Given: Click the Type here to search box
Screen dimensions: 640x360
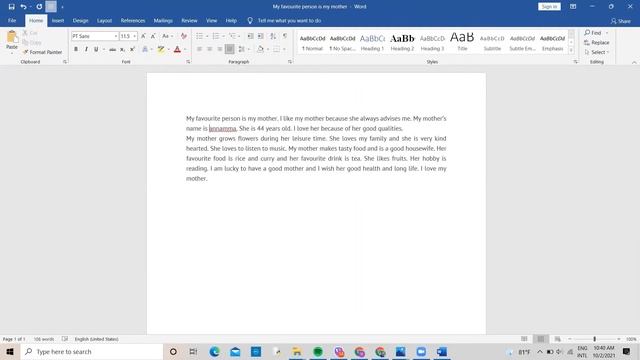Looking at the screenshot, I should pos(92,351).
